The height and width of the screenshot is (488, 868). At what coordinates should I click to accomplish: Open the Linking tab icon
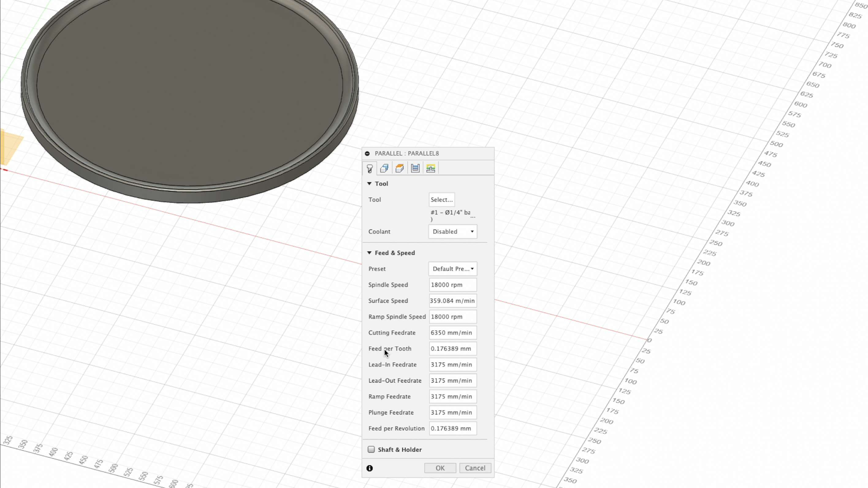[x=430, y=168]
